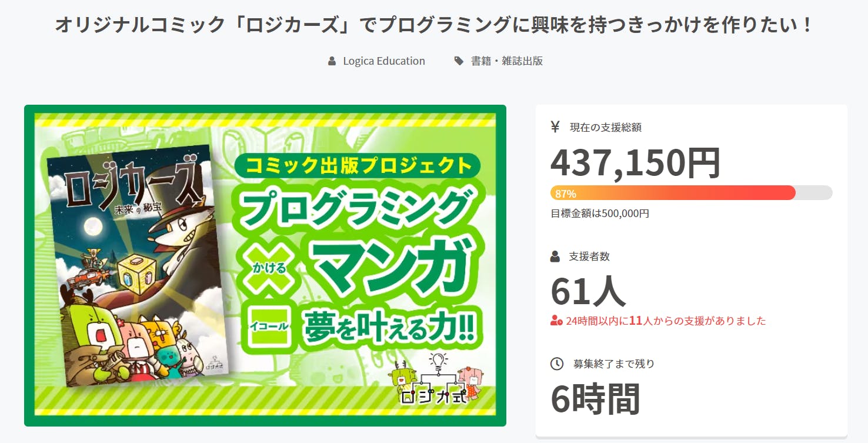
Task: Click the green equals symbol labeled イコール
Action: (269, 325)
